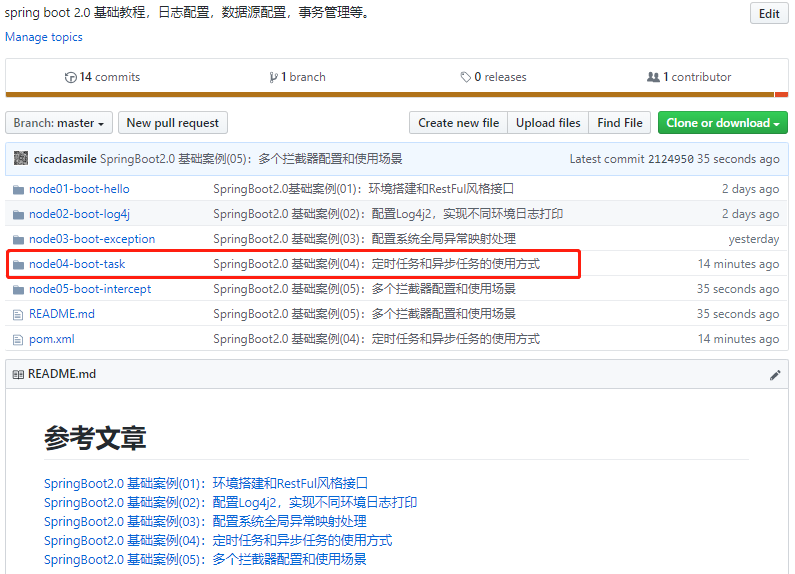The image size is (795, 574).
Task: Click the file icon for pom.xml
Action: [x=18, y=340]
